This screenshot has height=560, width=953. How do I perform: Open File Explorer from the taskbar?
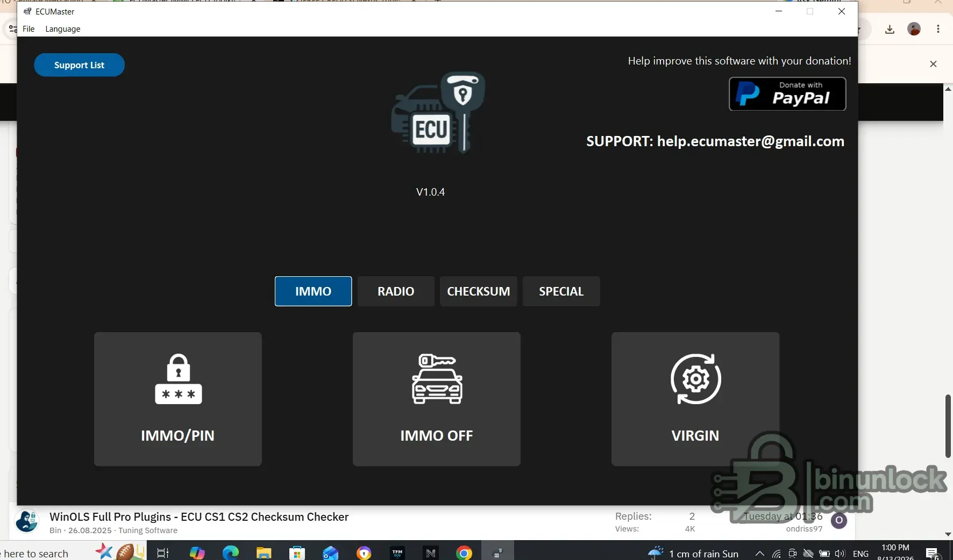pos(264,552)
